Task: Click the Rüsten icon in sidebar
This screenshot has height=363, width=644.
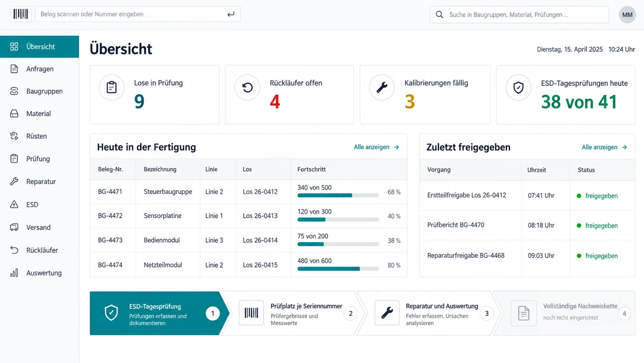Action: coord(14,136)
